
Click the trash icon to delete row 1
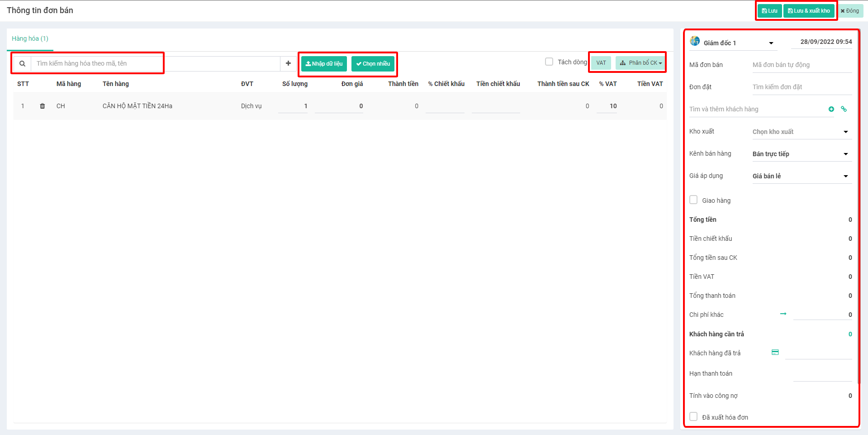coord(43,106)
